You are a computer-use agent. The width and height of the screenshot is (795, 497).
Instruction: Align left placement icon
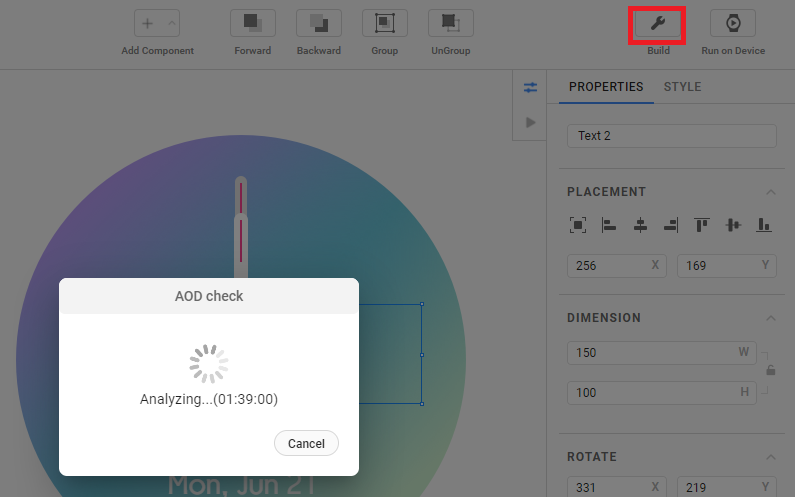(x=608, y=225)
